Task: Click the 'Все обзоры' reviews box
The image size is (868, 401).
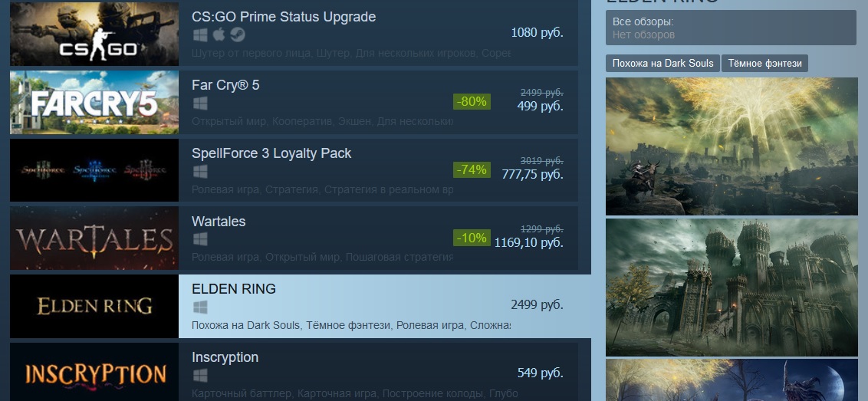Action: coord(731,28)
